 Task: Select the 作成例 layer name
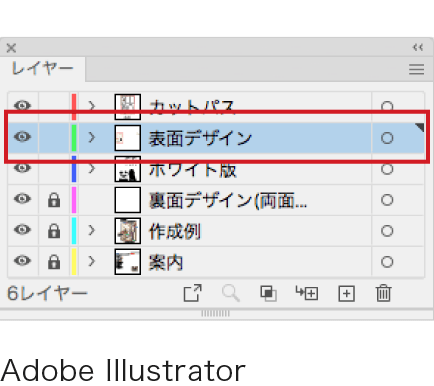click(175, 231)
